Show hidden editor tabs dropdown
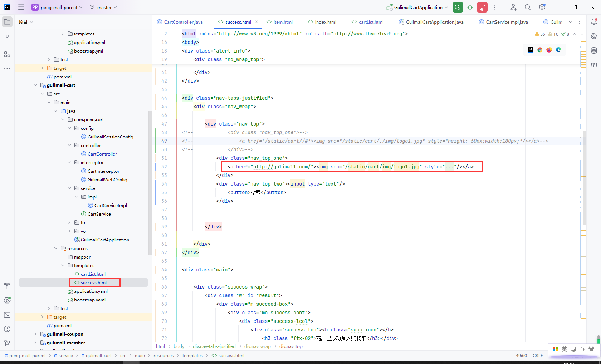 pyautogui.click(x=570, y=22)
